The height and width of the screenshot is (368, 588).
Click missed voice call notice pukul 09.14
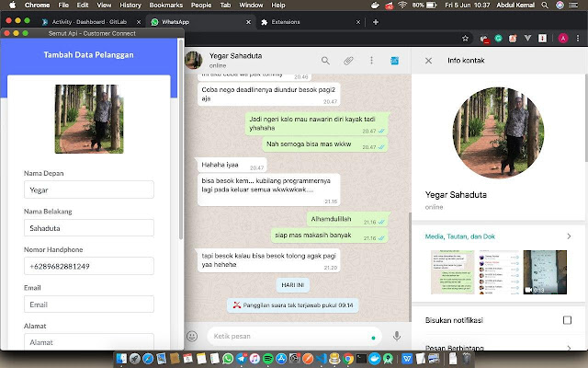coord(293,305)
